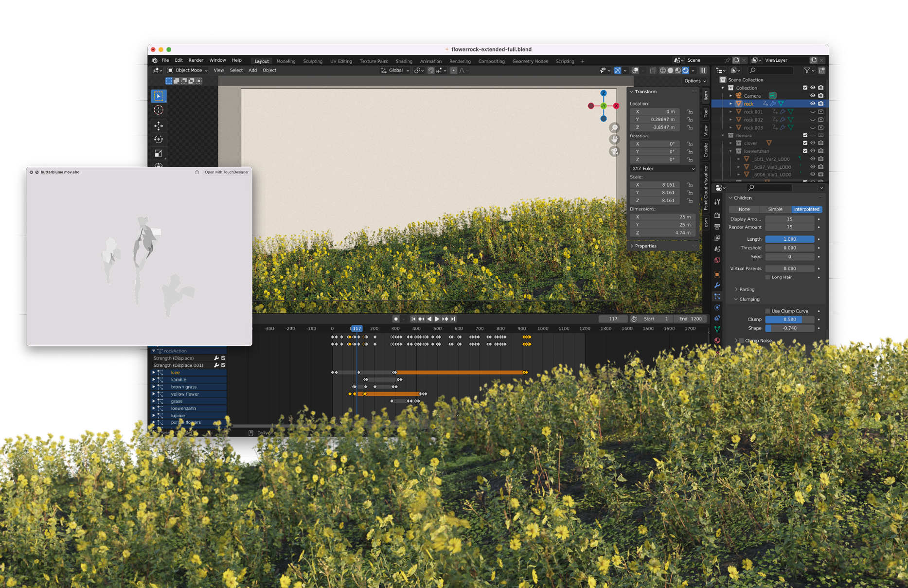The image size is (908, 588).
Task: Select the Scale tool in the left toolbar
Action: pos(159,153)
